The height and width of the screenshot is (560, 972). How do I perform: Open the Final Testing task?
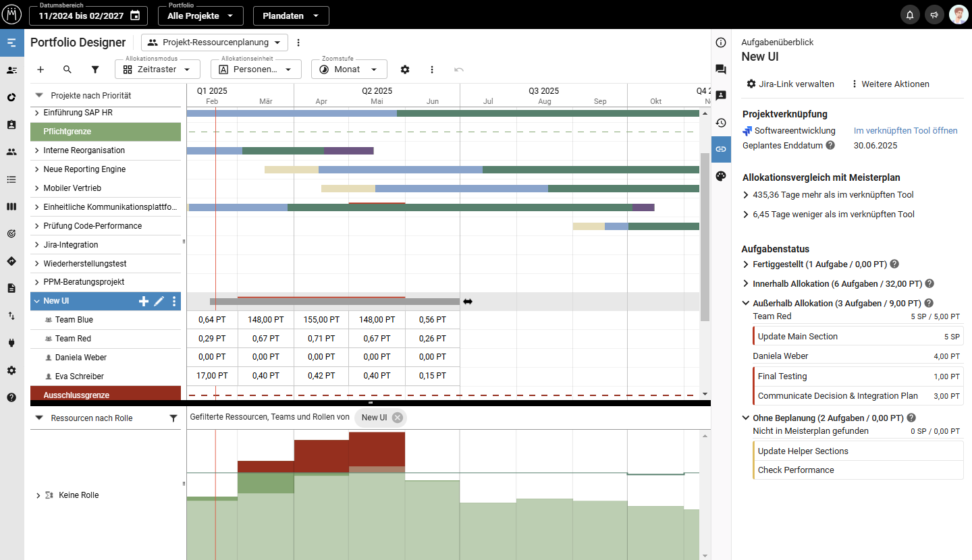[859, 376]
